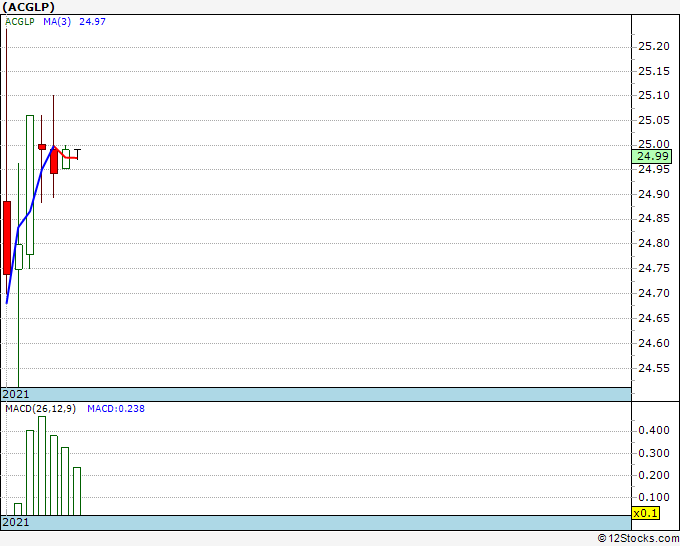
Task: Click the 0.400 MACD axis label
Action: [x=654, y=431]
